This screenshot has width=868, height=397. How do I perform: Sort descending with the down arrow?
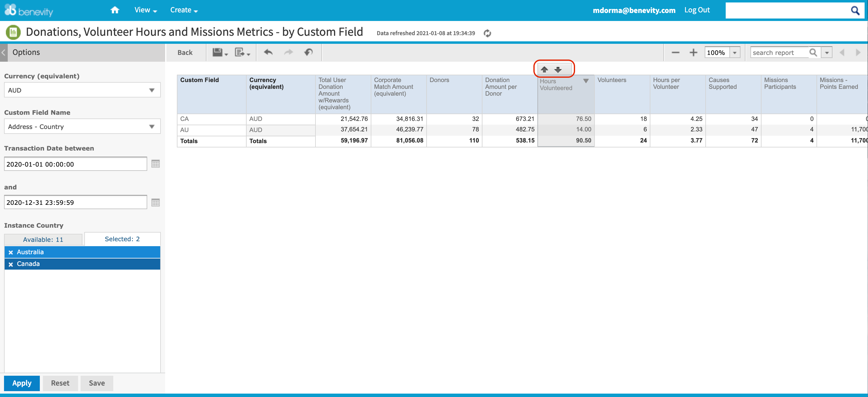pyautogui.click(x=558, y=70)
